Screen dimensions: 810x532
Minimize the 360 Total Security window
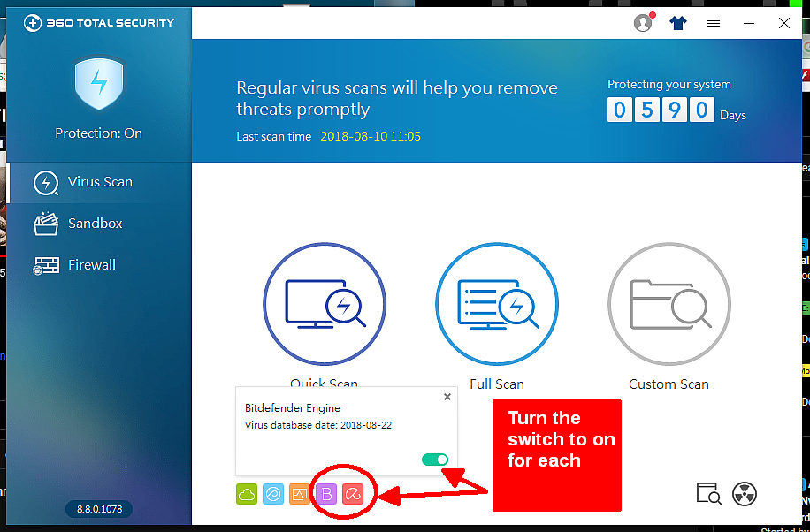749,23
